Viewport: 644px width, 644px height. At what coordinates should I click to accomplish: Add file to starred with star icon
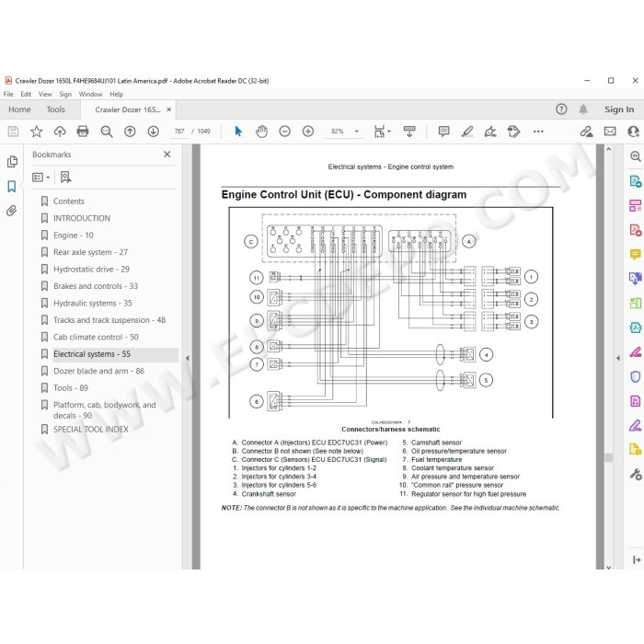(37, 132)
